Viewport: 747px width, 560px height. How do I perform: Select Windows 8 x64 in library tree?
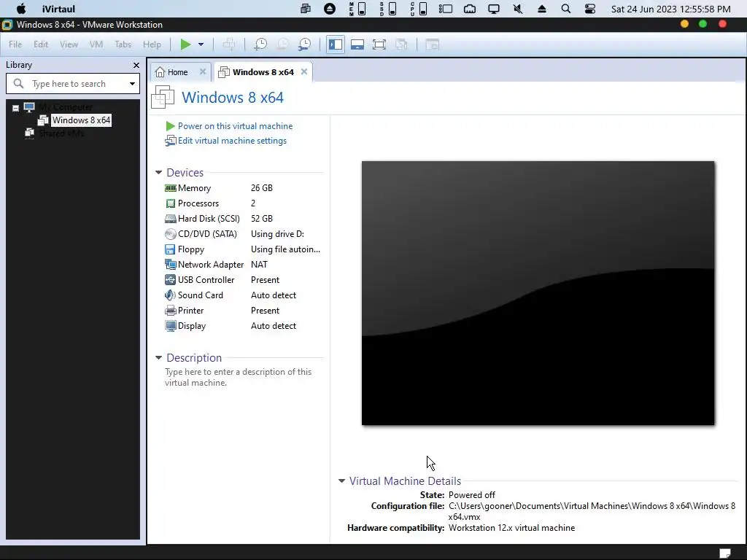81,120
